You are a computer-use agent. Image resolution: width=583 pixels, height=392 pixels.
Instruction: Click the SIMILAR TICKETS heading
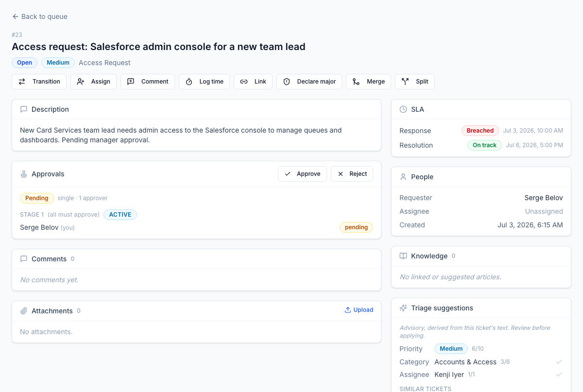425,389
